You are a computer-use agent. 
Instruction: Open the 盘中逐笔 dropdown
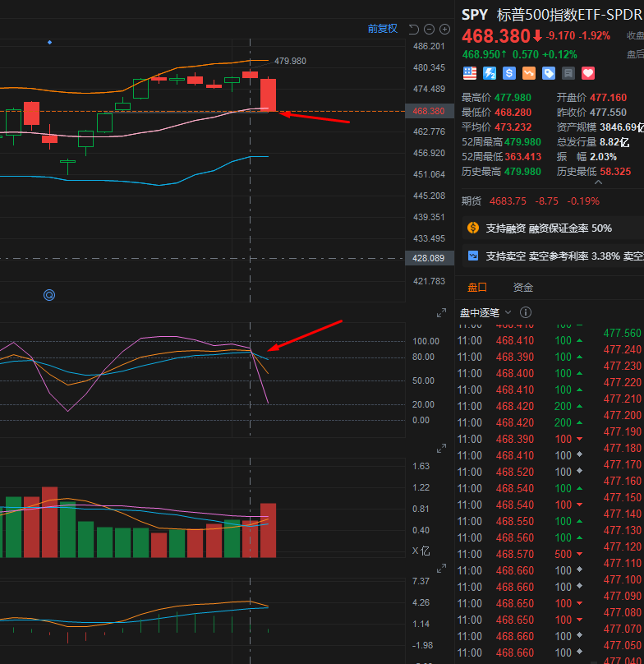coord(485,312)
